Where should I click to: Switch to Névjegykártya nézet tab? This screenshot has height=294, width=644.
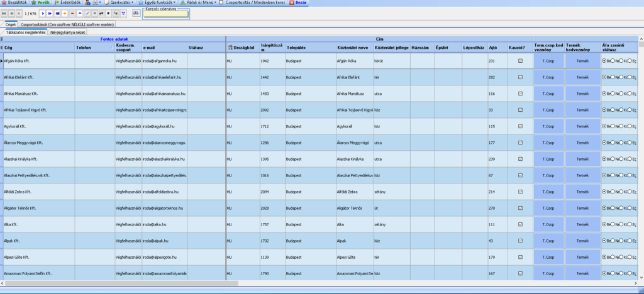coord(67,31)
